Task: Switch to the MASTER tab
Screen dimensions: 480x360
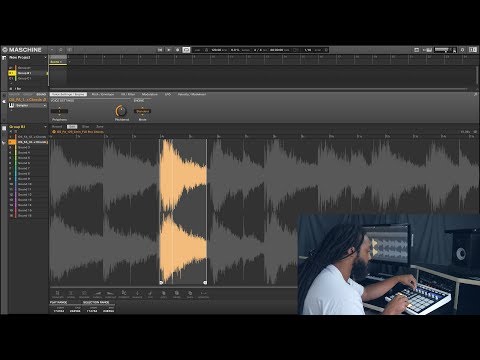Action: [14, 95]
